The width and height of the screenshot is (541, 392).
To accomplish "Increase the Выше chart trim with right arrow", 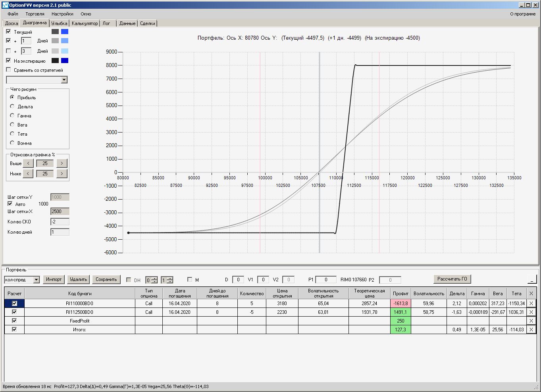I will click(62, 163).
